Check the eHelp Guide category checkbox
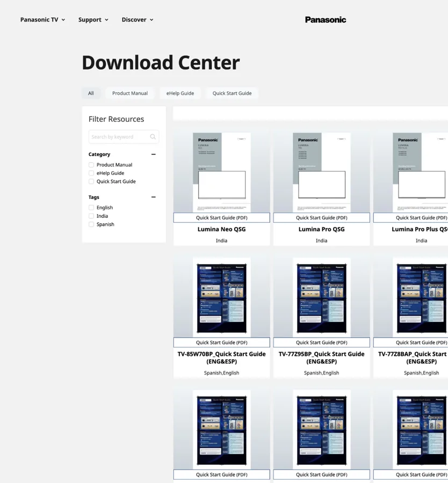This screenshot has height=483, width=448. pyautogui.click(x=91, y=173)
